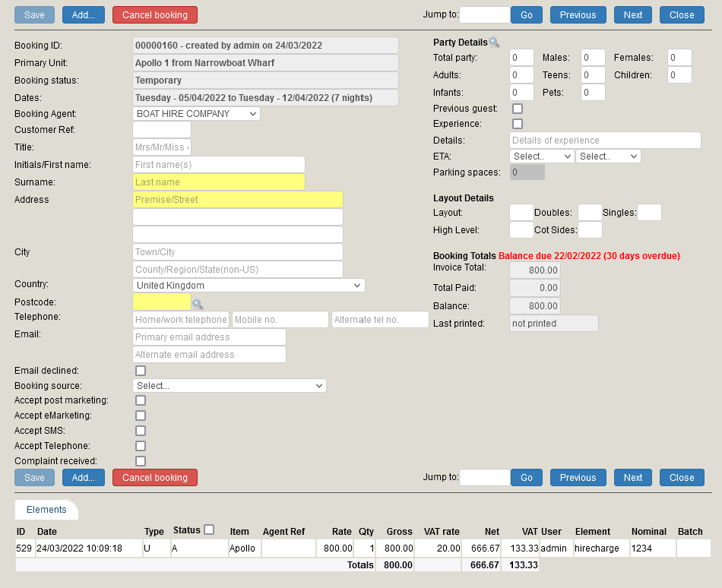Viewport: 722px width, 588px height.
Task: Enable the Experience checkbox
Action: 518,124
